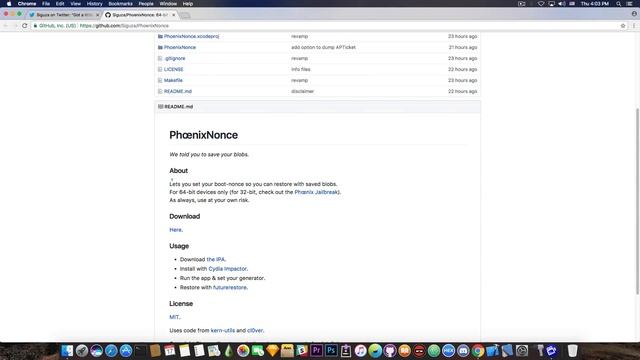Viewport: 640px width, 360px height.
Task: Open the PhoenixNonce.xcodeproj folder
Action: [191, 36]
